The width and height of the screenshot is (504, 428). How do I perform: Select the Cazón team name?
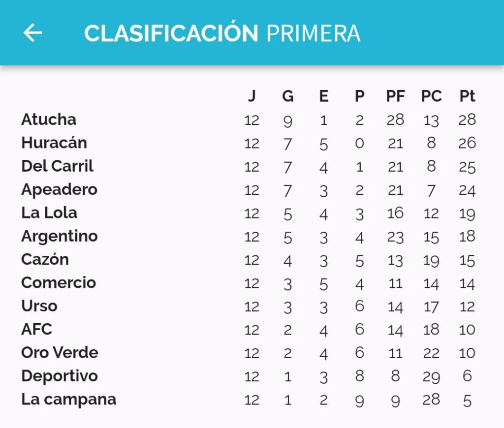click(x=45, y=259)
